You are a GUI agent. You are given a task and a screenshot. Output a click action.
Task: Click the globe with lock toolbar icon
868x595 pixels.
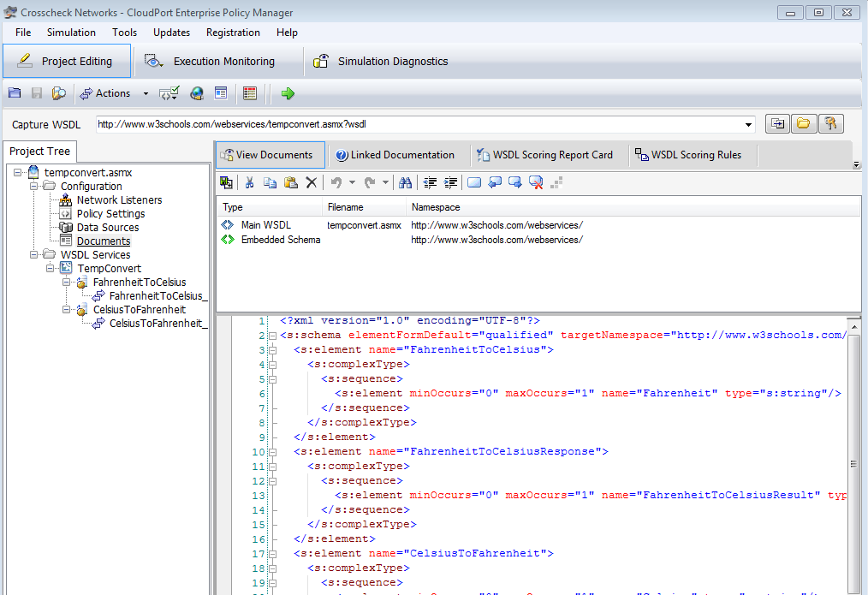(197, 93)
